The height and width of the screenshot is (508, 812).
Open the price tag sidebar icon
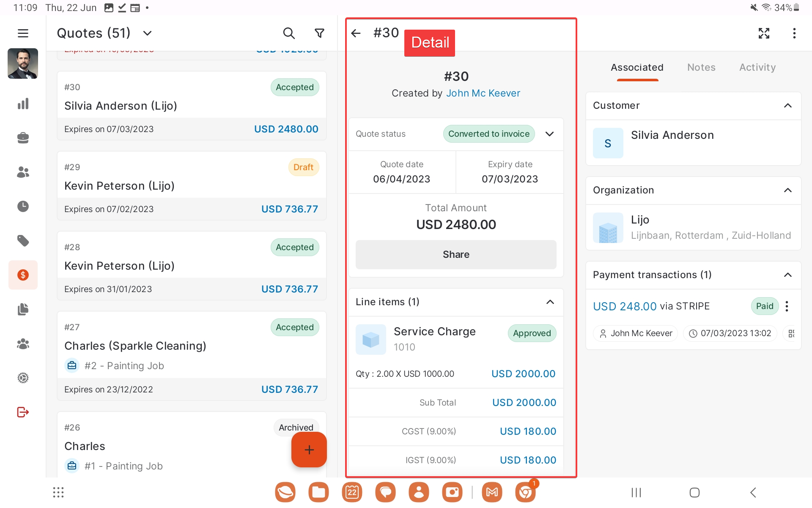23,240
